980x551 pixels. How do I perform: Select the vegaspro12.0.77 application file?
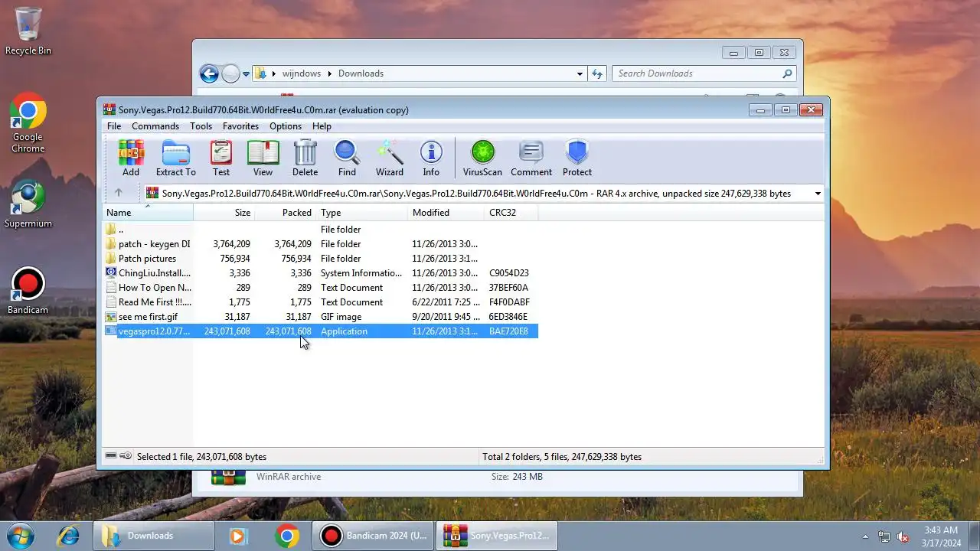(320, 331)
